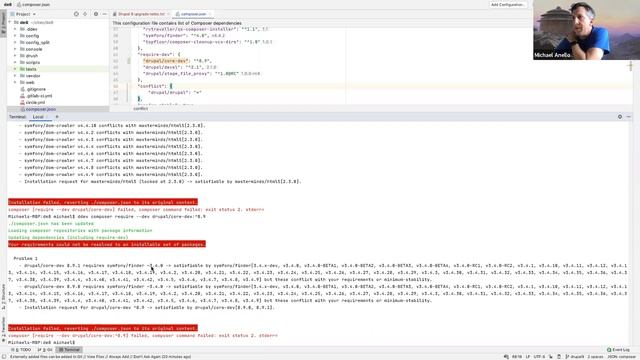Click the Terminal tool window button
The image size is (640, 360).
[x=69, y=350]
